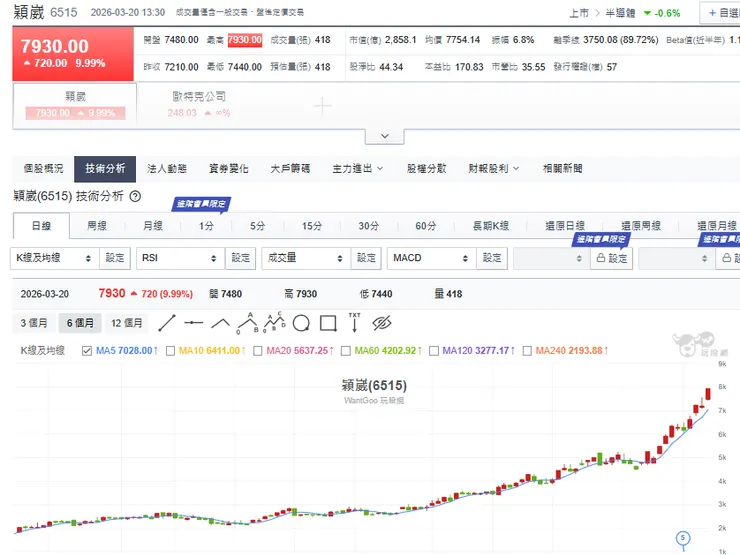Select the circle drawing tool

pyautogui.click(x=301, y=323)
